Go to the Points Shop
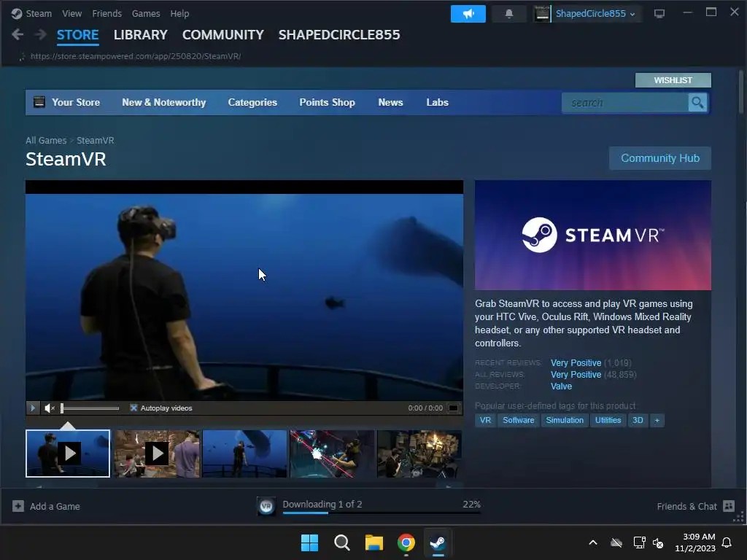The width and height of the screenshot is (747, 560). pyautogui.click(x=327, y=102)
